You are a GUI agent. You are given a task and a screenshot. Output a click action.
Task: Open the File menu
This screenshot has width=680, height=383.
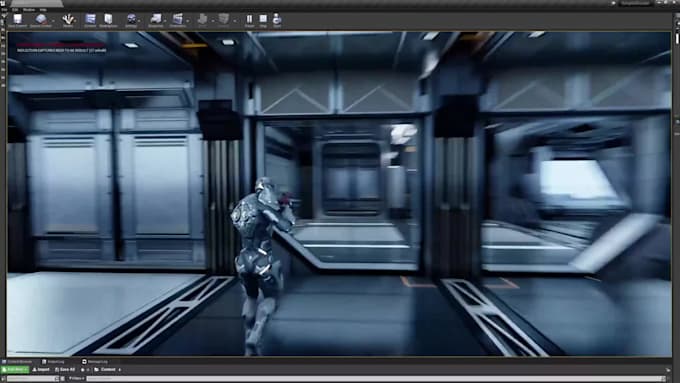coord(4,10)
